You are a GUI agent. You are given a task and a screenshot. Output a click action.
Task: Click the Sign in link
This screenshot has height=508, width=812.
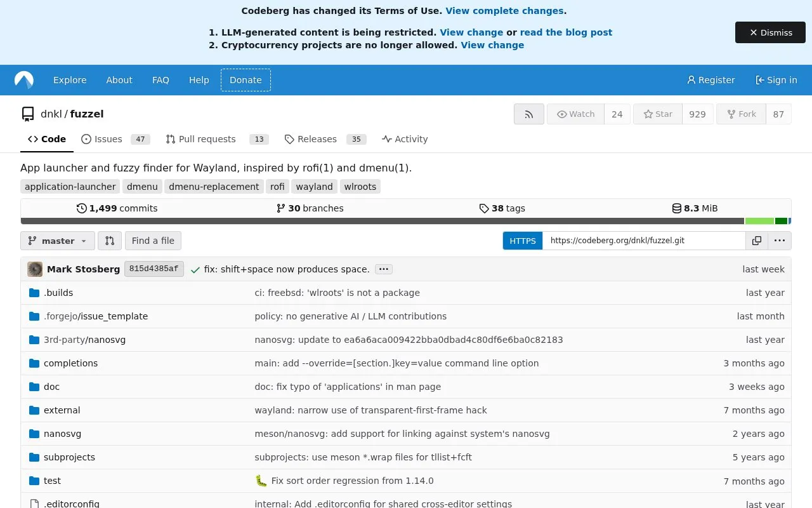(776, 80)
